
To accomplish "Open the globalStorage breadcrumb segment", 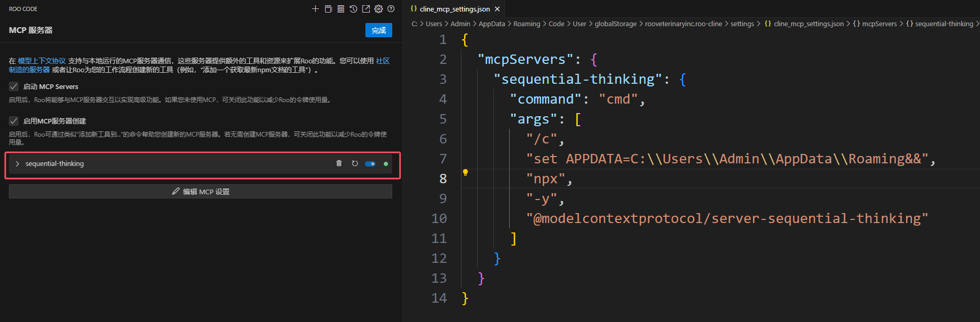I will [616, 24].
